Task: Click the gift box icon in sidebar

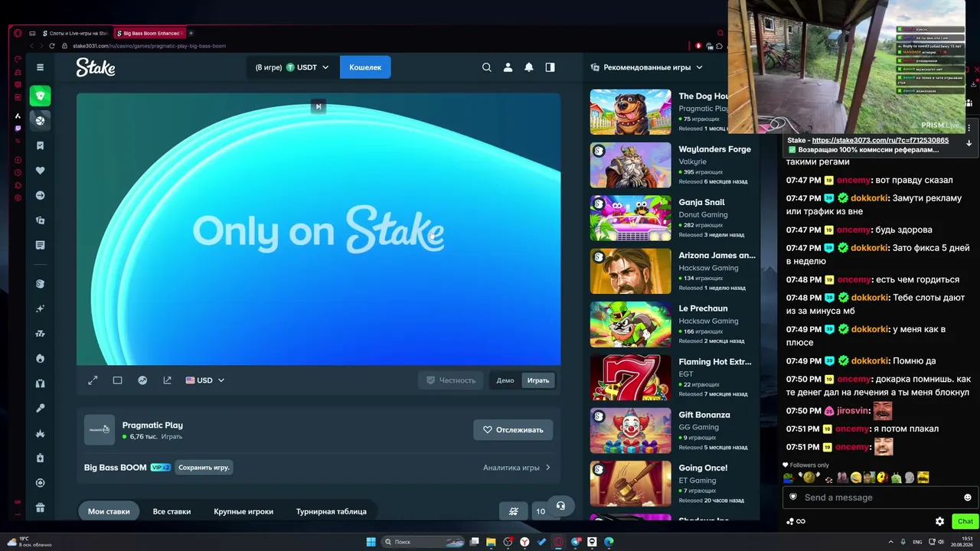Action: click(x=41, y=507)
